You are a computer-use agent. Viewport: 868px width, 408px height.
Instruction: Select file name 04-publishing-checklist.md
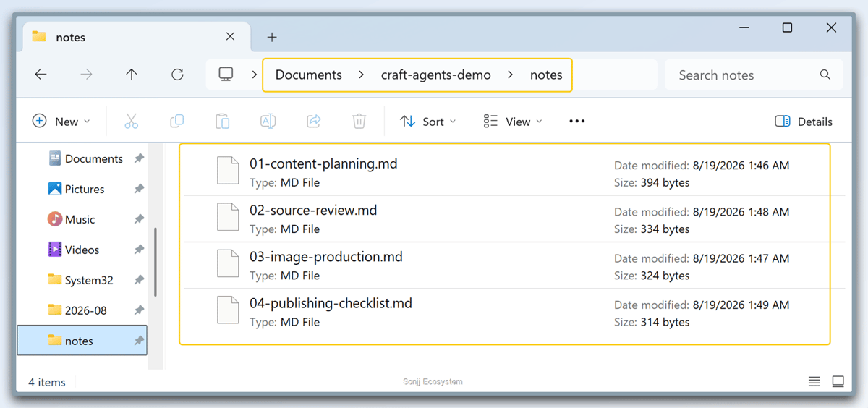[331, 302]
